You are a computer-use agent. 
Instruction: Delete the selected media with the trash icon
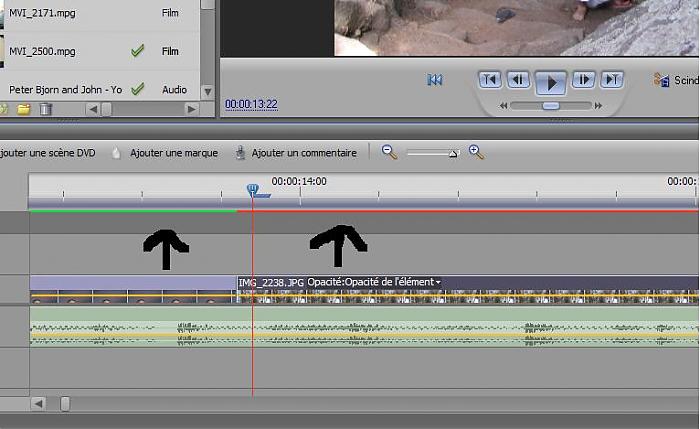click(45, 108)
